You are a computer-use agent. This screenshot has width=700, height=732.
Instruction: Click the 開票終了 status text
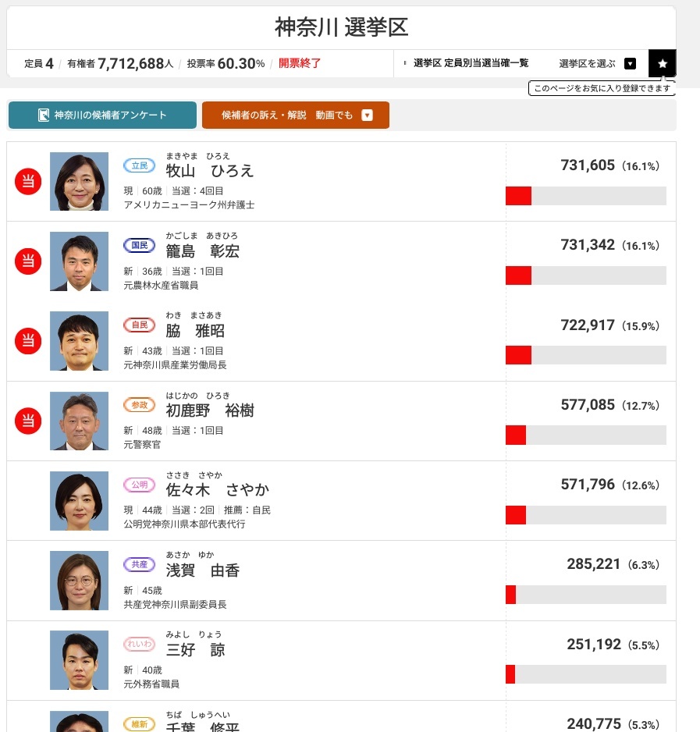click(300, 63)
